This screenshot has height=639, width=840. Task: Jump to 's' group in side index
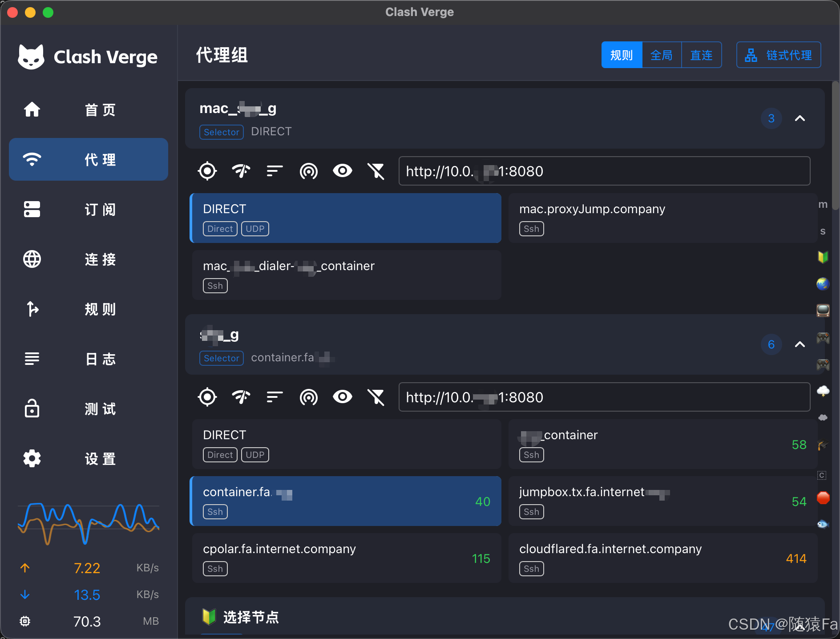[x=823, y=231]
